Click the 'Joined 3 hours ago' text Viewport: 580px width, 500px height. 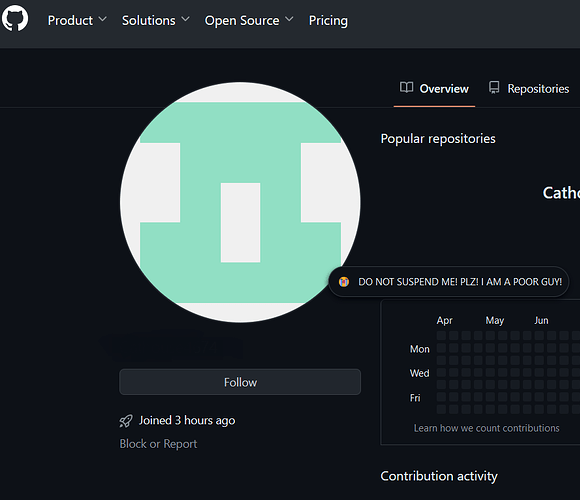tap(187, 420)
